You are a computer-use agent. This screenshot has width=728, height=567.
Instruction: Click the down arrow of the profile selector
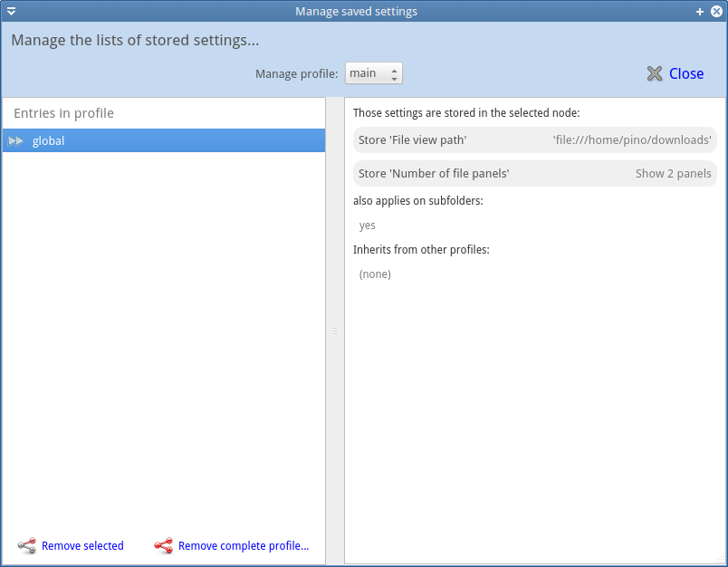tap(394, 79)
